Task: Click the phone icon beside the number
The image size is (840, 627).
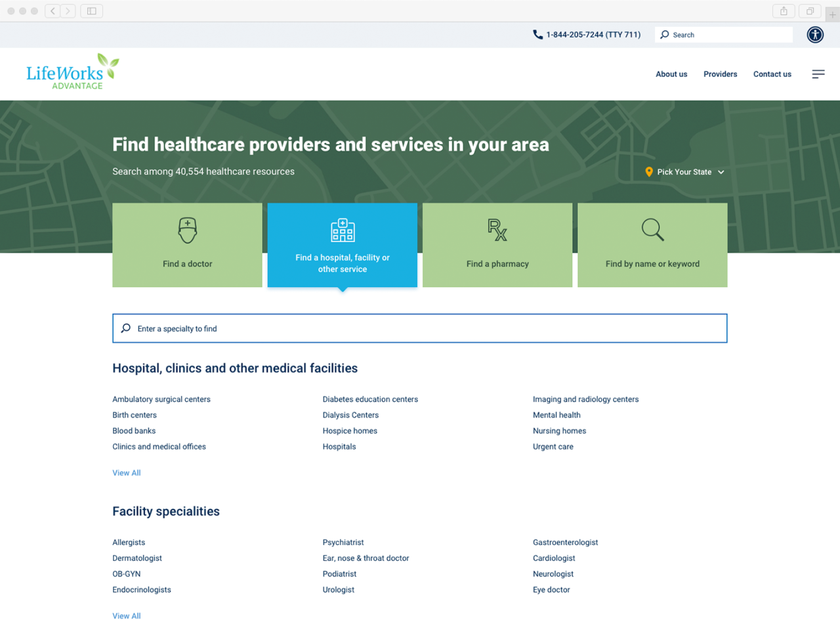Action: tap(537, 35)
